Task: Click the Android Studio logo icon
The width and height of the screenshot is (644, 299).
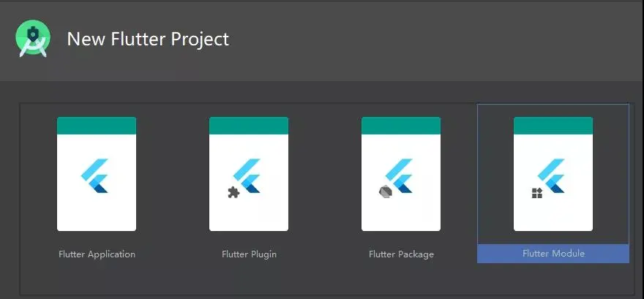Action: [33, 39]
